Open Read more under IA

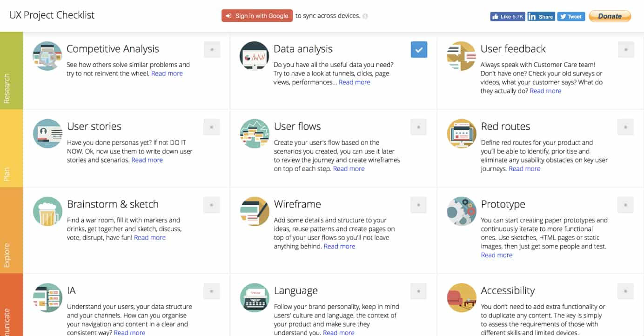[x=129, y=333]
